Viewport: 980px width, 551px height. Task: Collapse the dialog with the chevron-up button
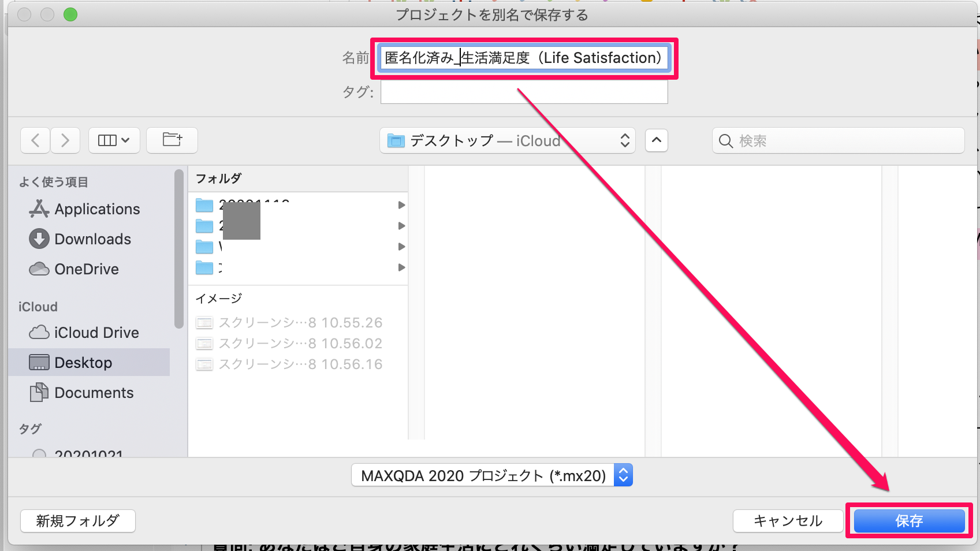click(x=657, y=140)
